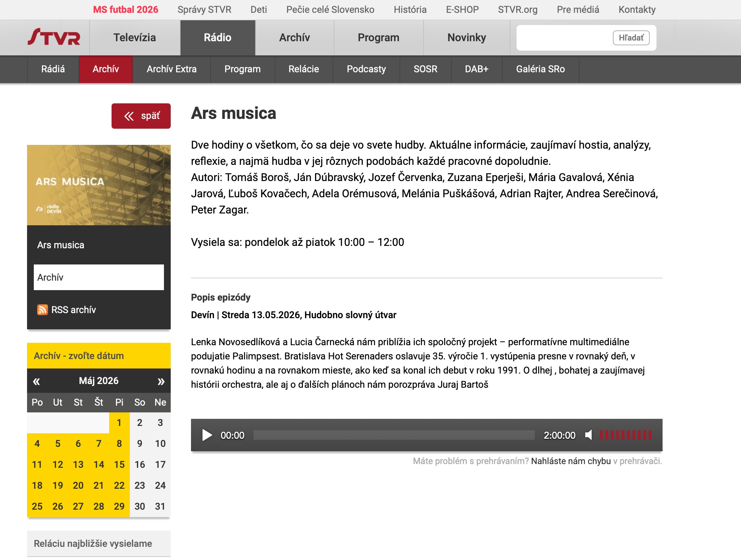Open the Novinky main tab
The width and height of the screenshot is (741, 560).
tap(467, 37)
